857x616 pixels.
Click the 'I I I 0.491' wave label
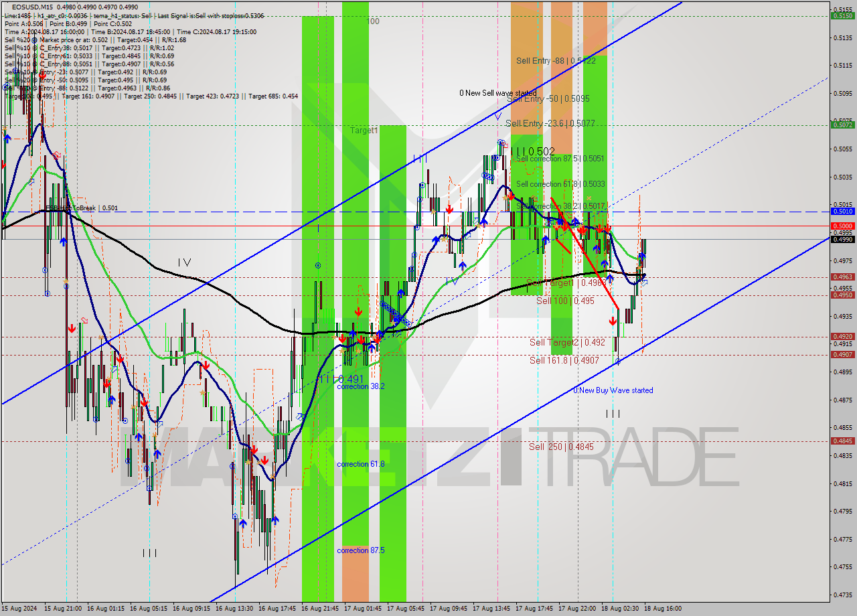point(341,378)
